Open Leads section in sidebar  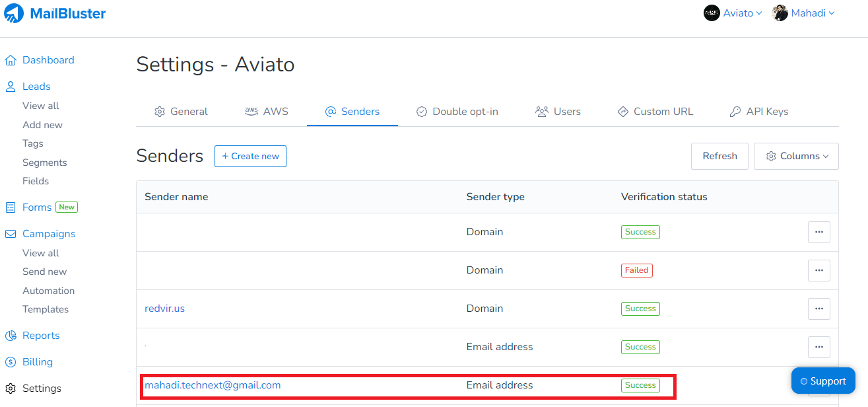click(x=36, y=87)
